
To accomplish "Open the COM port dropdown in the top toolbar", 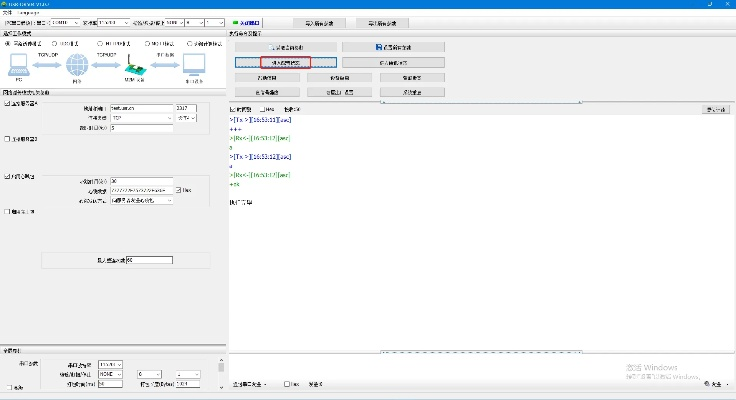I will pos(65,23).
